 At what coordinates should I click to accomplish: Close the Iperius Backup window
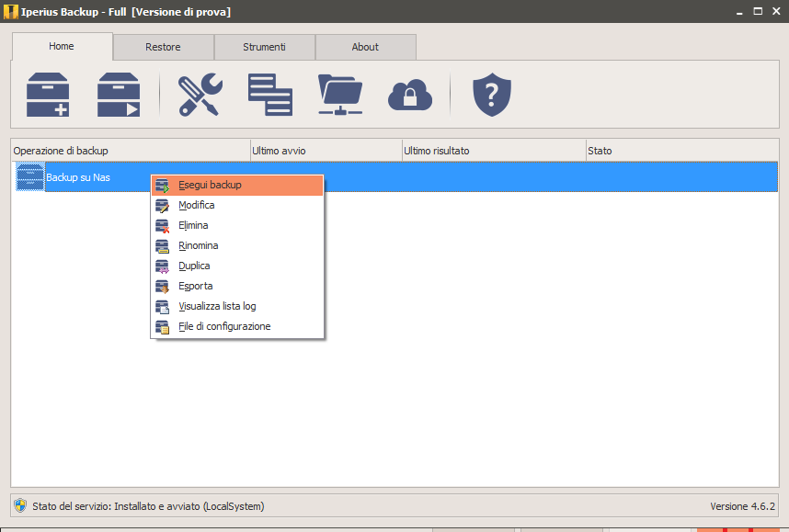tap(776, 11)
